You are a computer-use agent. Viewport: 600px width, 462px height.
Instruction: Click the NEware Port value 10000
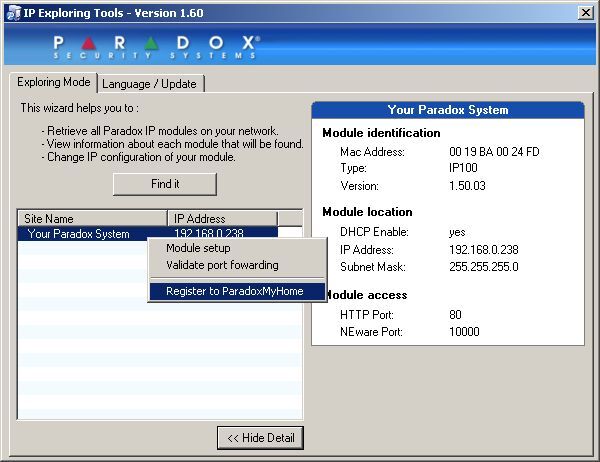pos(465,332)
